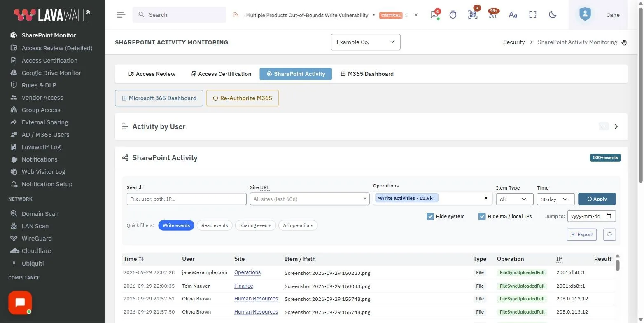Open the orange live chat widget
644x323 pixels.
(x=20, y=303)
